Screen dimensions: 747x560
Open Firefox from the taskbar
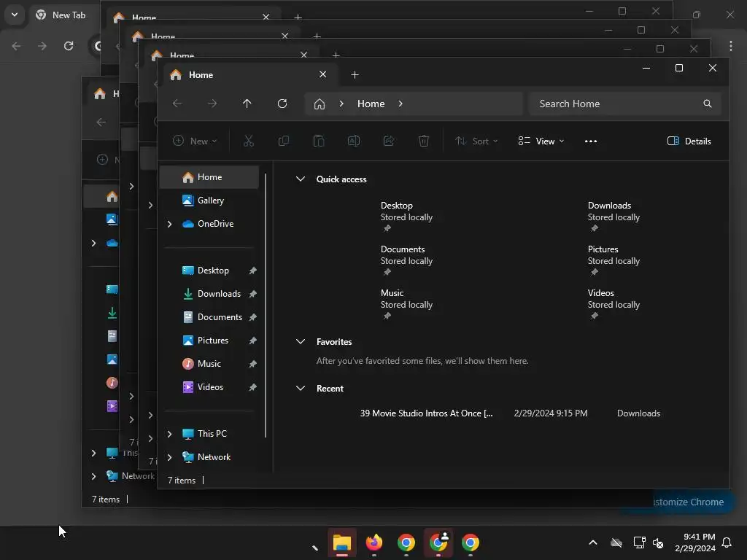tap(374, 542)
